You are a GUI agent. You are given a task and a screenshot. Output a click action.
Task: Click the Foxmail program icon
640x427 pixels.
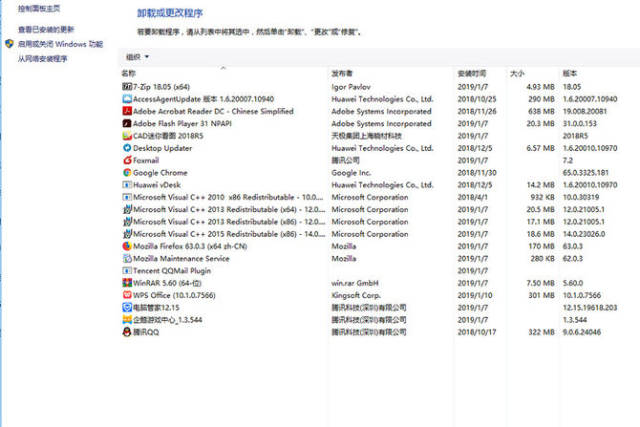click(127, 160)
